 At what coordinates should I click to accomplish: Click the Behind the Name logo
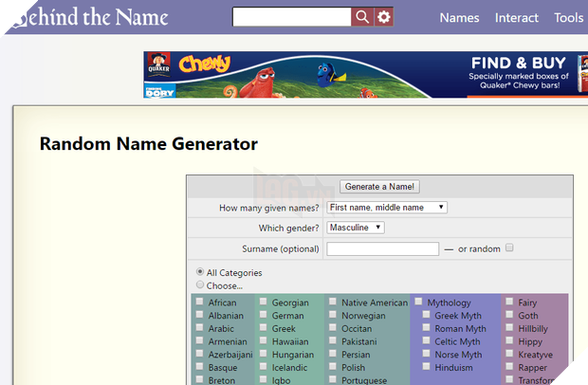pyautogui.click(x=85, y=17)
